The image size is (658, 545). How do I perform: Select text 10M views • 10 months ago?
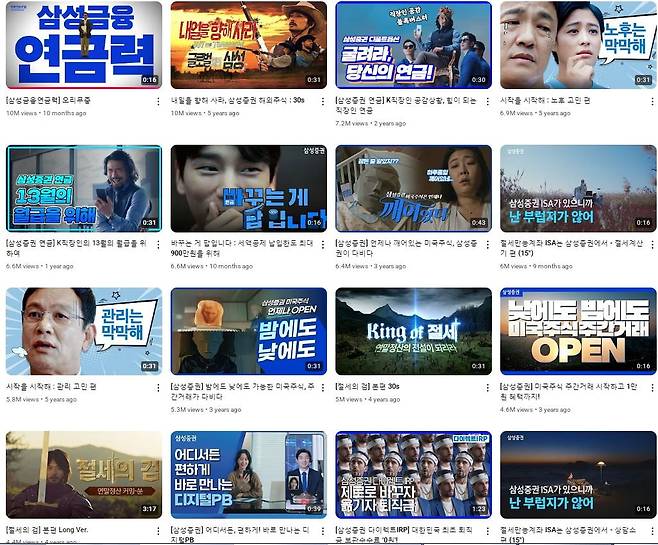[x=46, y=113]
